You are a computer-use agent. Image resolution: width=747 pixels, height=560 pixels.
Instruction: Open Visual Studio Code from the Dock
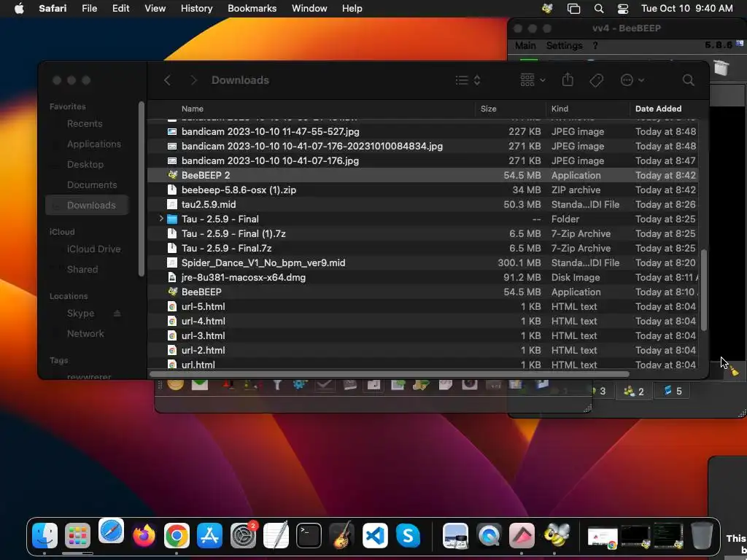375,536
